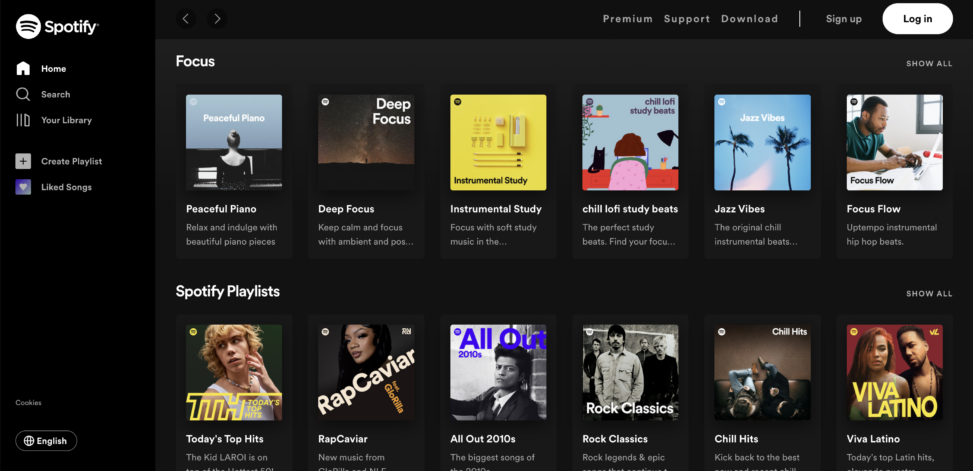Open the Focus Flow cover image
Viewport: 973px width, 471px height.
click(895, 142)
